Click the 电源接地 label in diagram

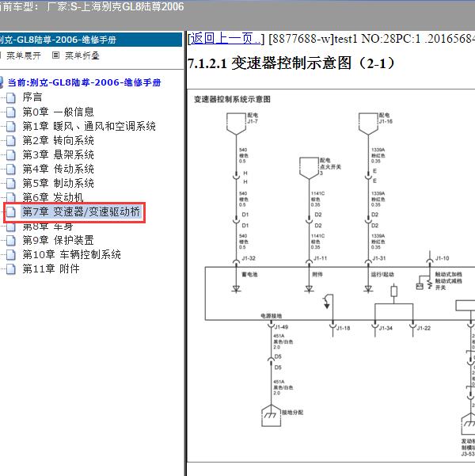pyautogui.click(x=272, y=316)
